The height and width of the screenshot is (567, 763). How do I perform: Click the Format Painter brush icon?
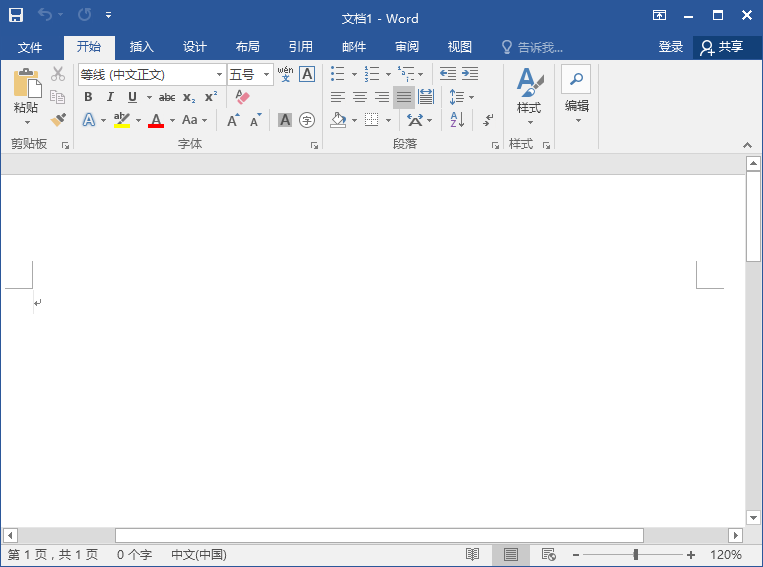click(x=58, y=120)
